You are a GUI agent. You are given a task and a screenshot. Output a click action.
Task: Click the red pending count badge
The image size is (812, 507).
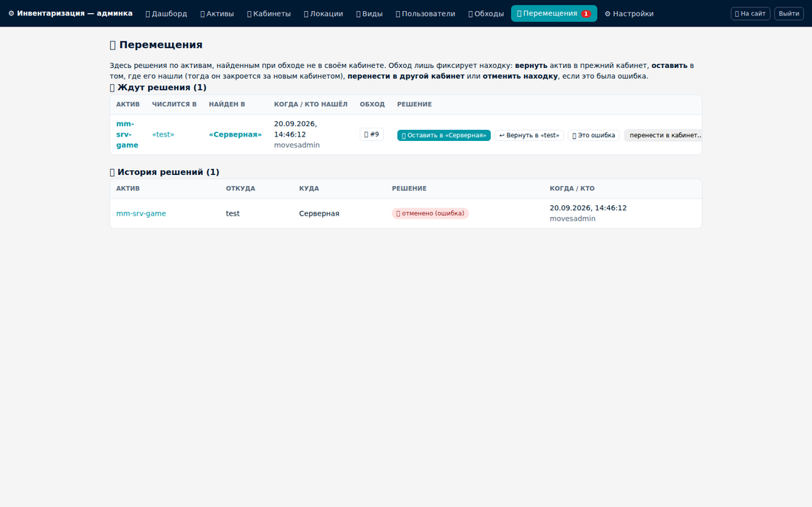[x=585, y=14]
